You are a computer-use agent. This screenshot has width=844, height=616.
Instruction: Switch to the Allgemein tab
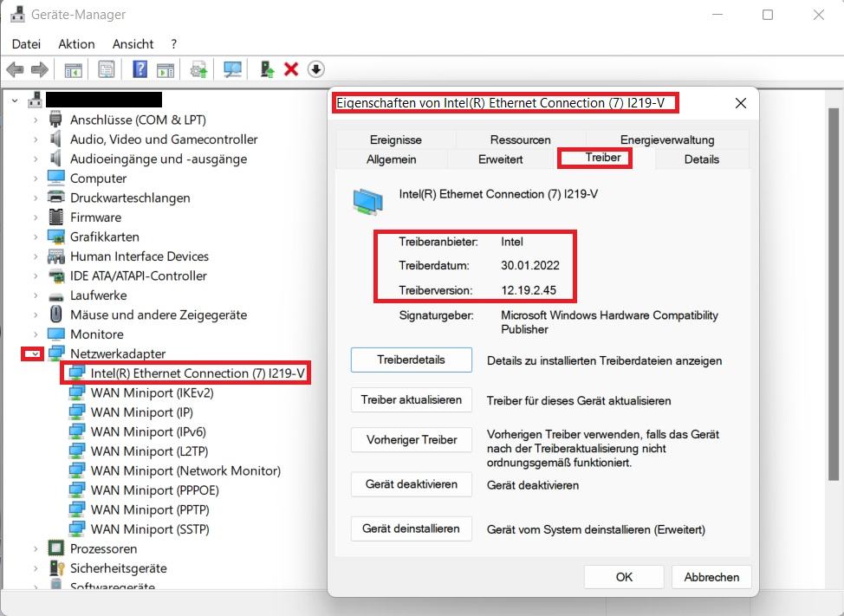click(392, 159)
